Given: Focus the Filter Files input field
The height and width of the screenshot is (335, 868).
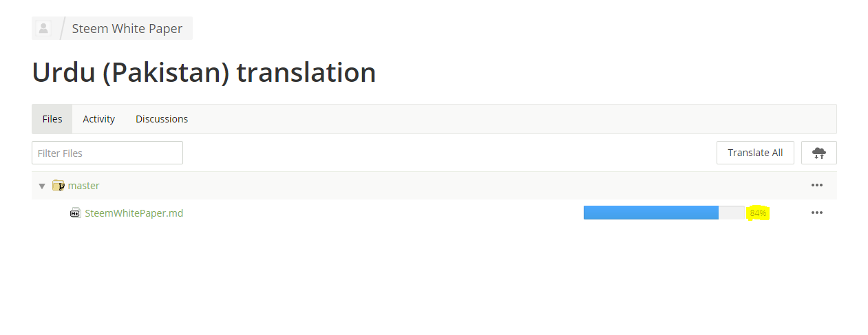Looking at the screenshot, I should coord(107,153).
